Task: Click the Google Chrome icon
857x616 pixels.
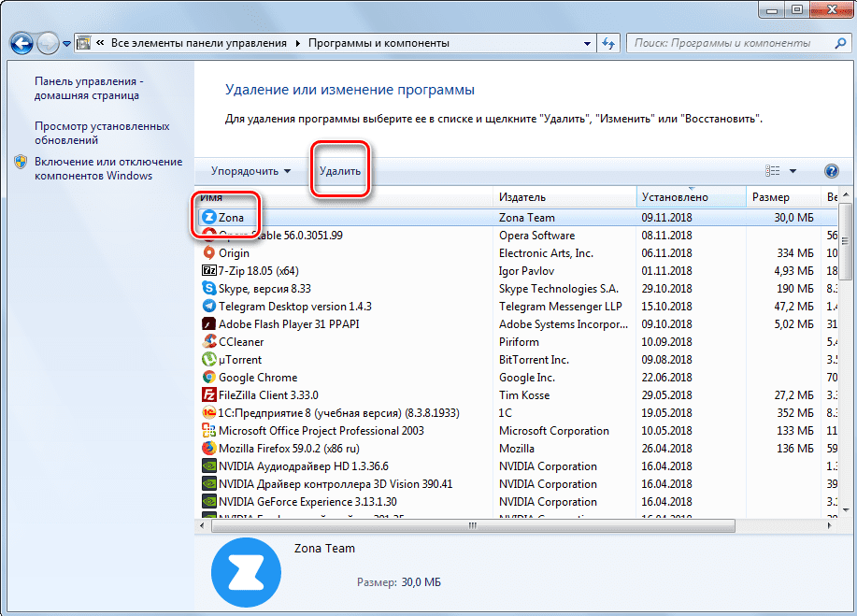Action: tap(208, 377)
